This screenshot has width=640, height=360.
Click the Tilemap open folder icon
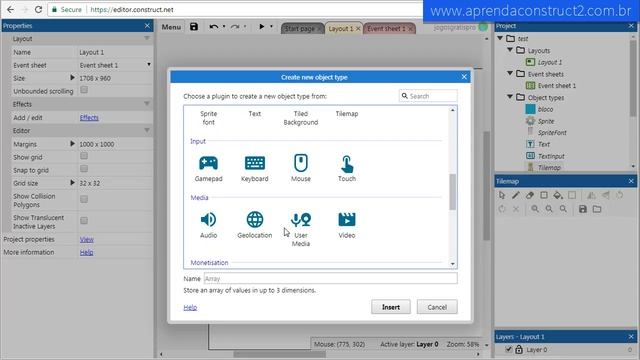597,209
